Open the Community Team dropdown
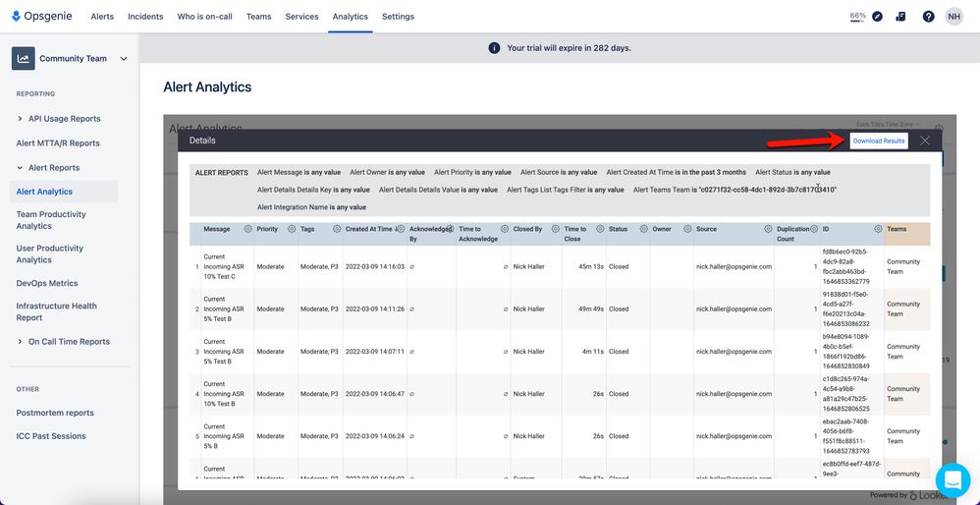The height and width of the screenshot is (505, 980). click(123, 59)
